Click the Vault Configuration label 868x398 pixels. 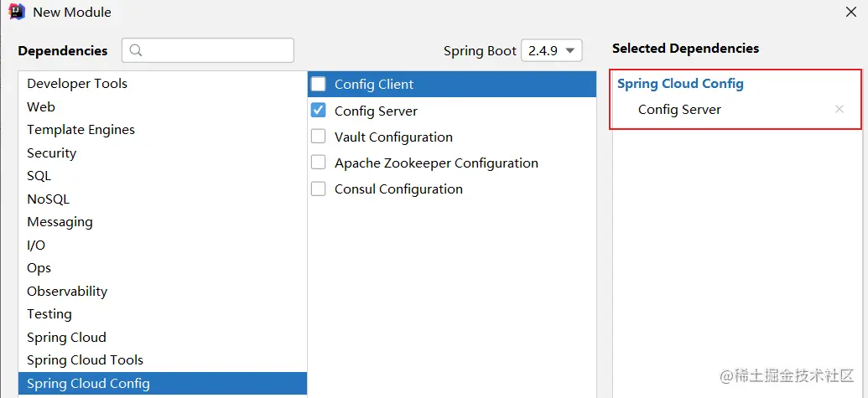coord(393,137)
